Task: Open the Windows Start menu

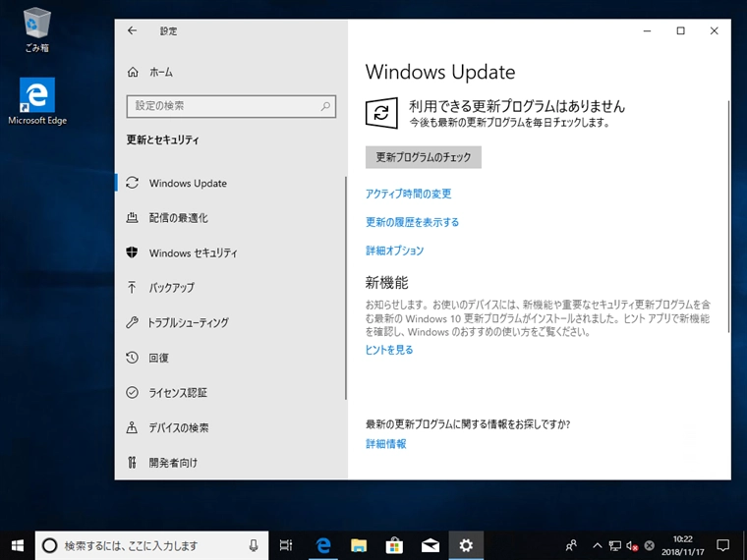Action: (17, 545)
